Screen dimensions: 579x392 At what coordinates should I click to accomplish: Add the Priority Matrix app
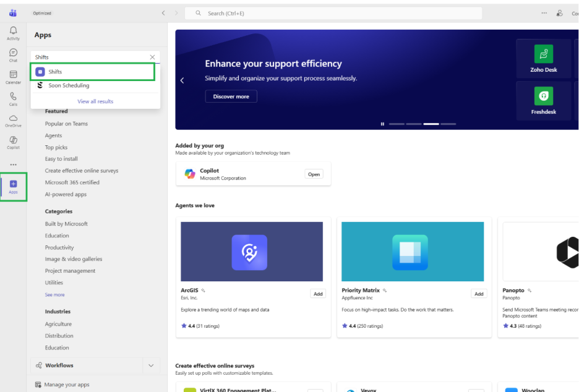(x=479, y=294)
